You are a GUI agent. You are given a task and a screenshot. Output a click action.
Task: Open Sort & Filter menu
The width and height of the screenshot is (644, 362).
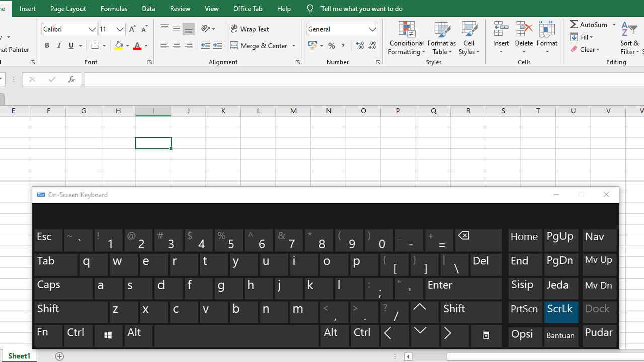[630, 38]
